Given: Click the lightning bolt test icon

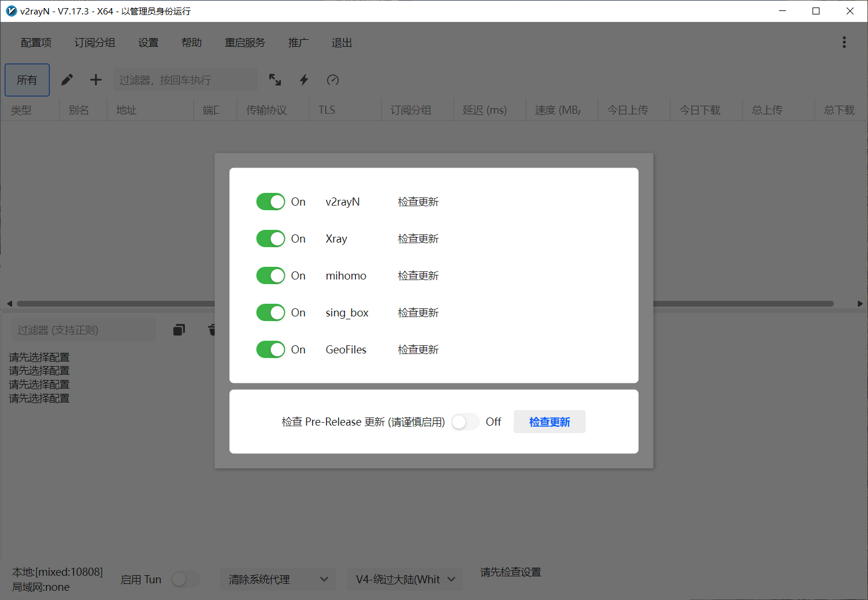Looking at the screenshot, I should click(x=304, y=80).
